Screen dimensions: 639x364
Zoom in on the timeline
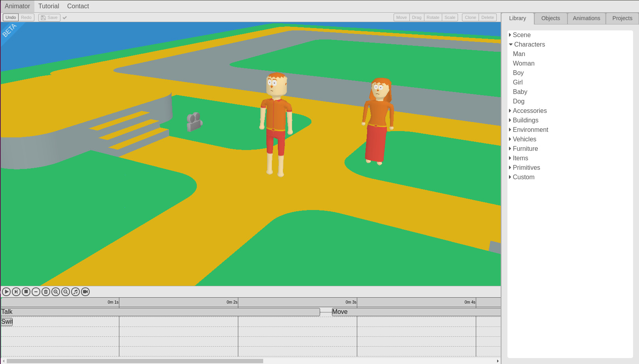[55, 292]
